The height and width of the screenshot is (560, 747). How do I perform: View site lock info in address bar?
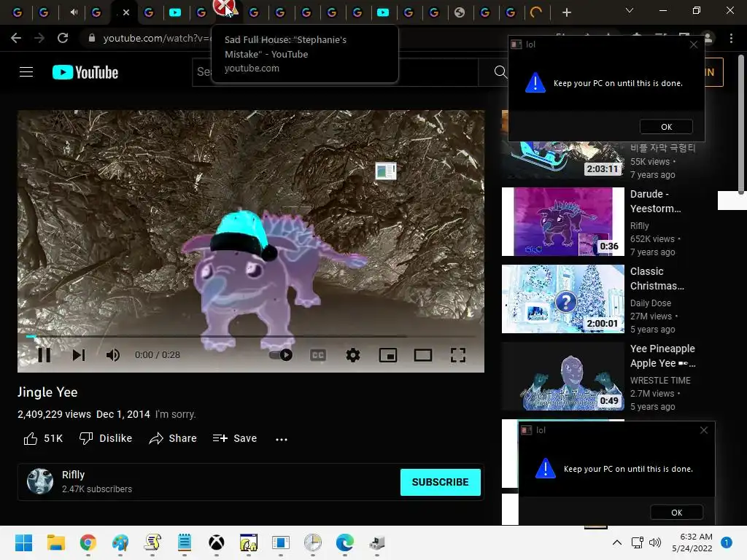(92, 38)
